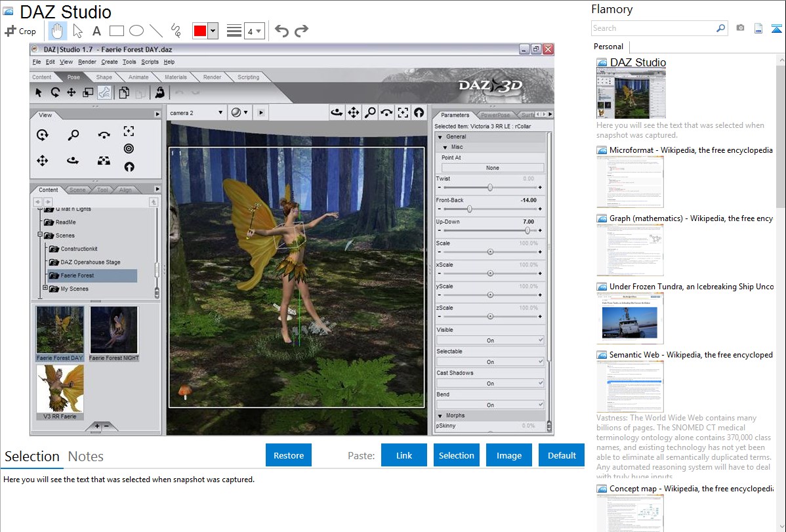Click the Flamory Search input field
This screenshot has height=532, width=786.
click(x=653, y=28)
